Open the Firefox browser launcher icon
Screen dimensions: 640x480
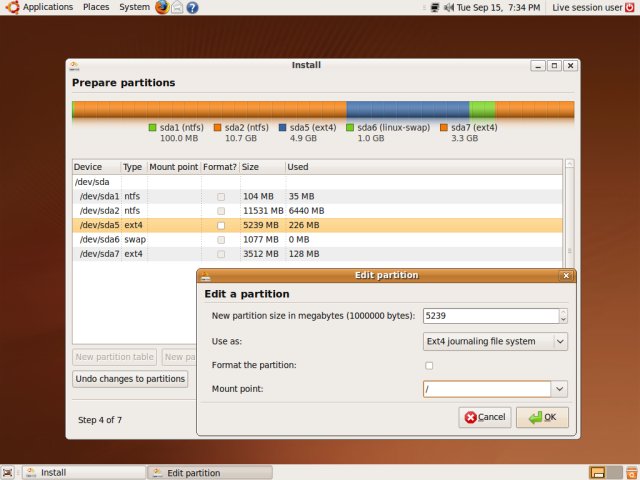coord(162,7)
